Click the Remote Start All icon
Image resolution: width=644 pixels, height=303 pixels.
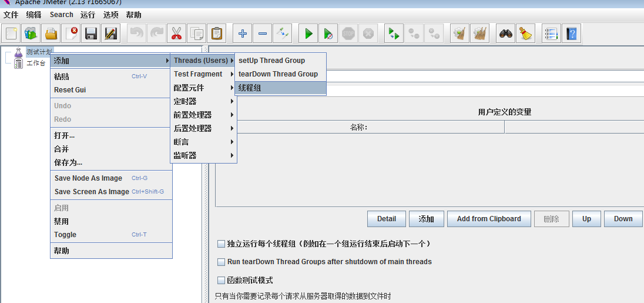coord(394,34)
